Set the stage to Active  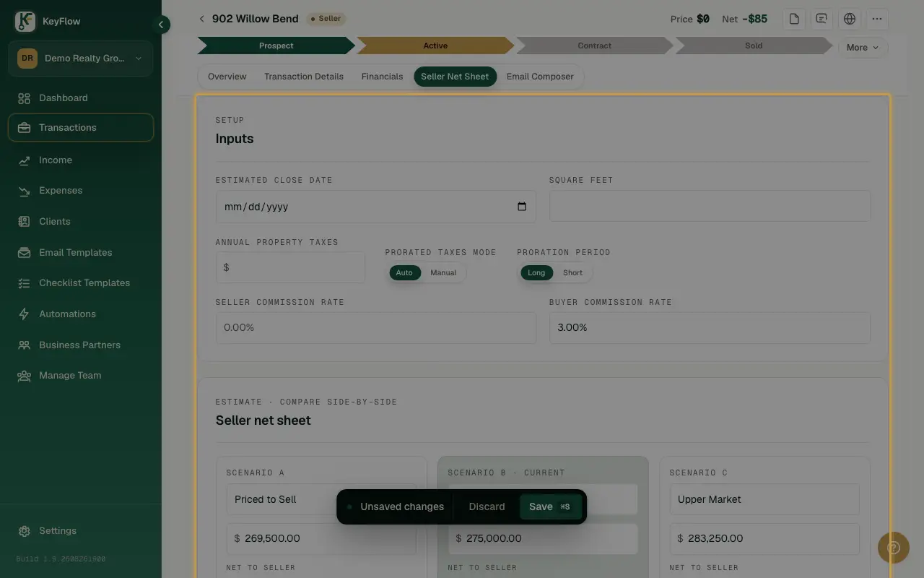click(435, 46)
